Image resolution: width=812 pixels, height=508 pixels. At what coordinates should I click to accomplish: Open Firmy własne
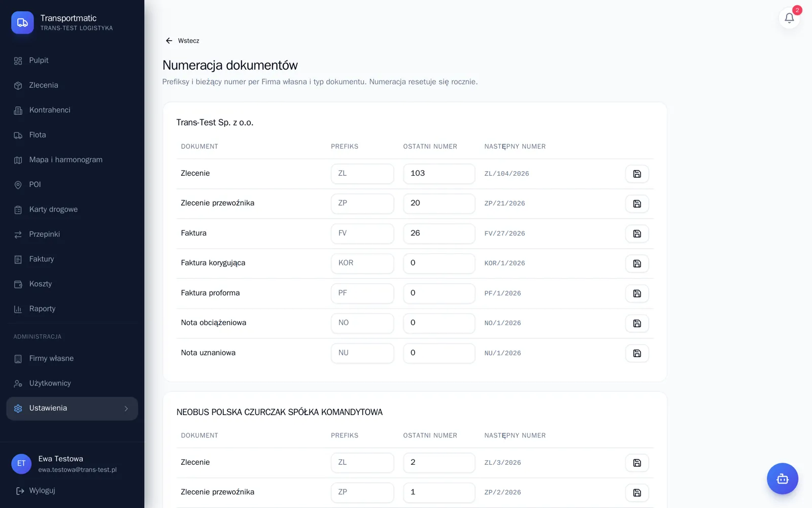72,359
